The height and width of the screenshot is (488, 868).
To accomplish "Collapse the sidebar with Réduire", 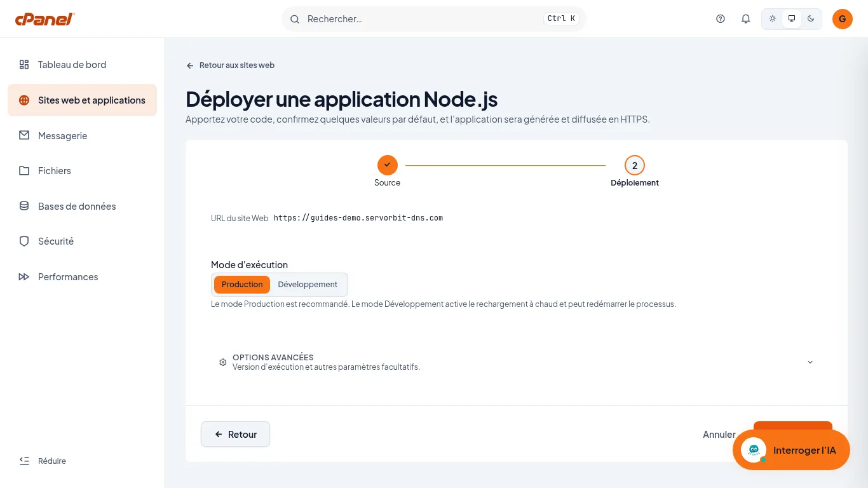I will point(43,461).
